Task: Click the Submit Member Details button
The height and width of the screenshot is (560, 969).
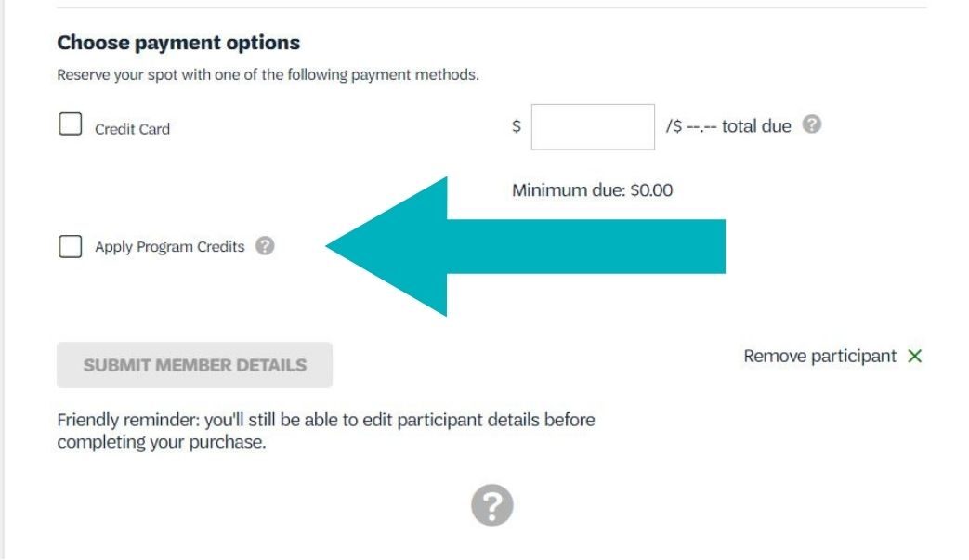Action: [x=195, y=365]
